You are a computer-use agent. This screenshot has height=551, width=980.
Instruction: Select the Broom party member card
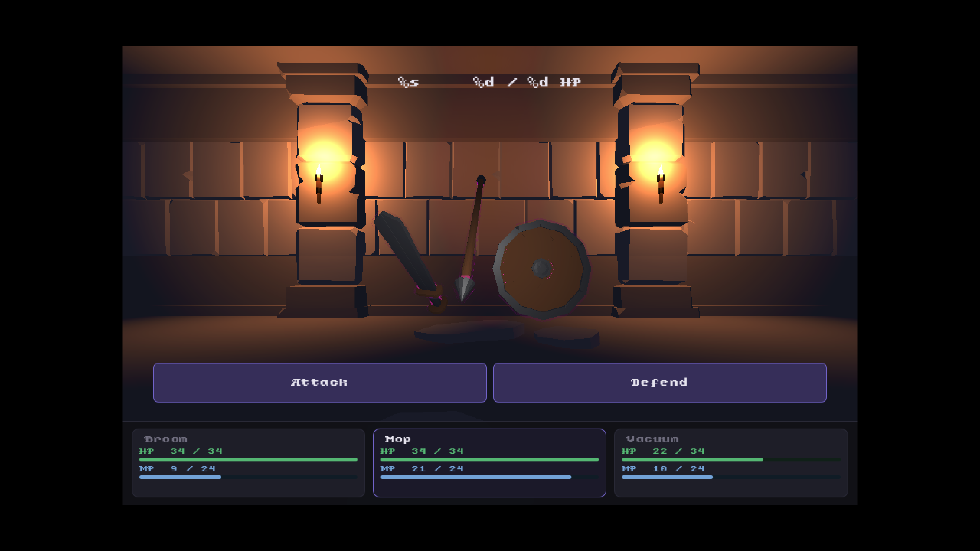248,462
